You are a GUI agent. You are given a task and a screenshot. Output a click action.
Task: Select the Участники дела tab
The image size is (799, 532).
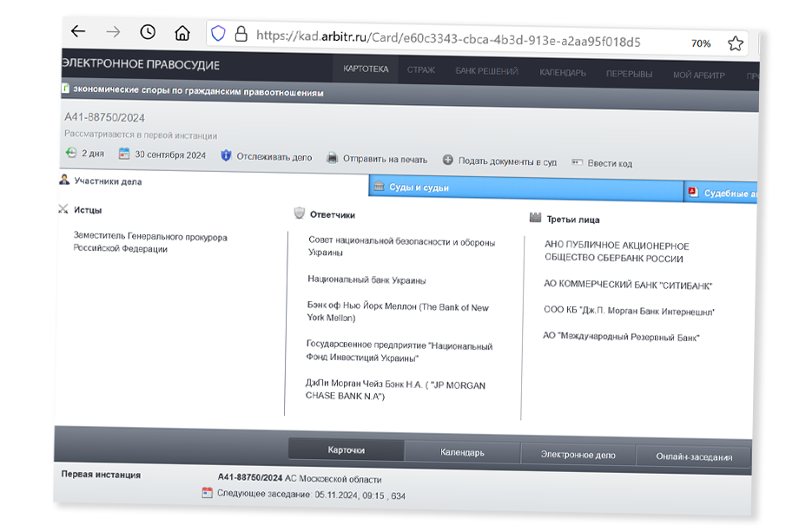coord(214,182)
